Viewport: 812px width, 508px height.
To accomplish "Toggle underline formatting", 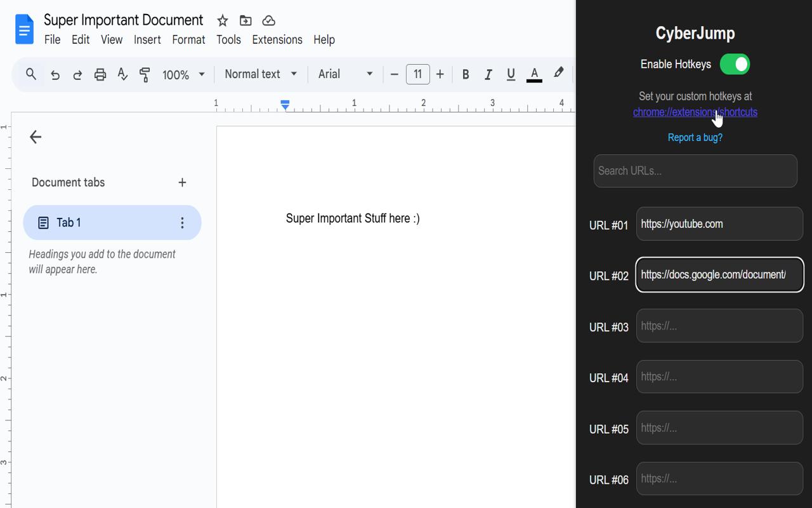I will point(511,74).
